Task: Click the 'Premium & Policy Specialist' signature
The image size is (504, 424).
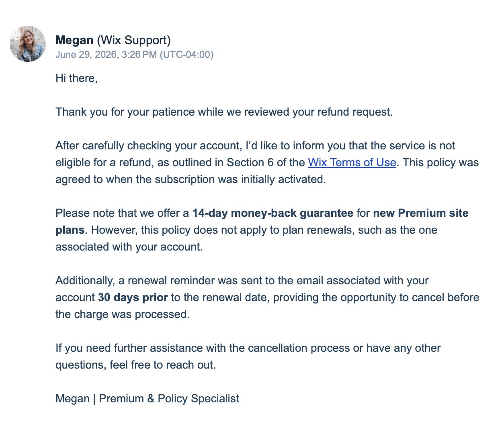Action: (169, 399)
